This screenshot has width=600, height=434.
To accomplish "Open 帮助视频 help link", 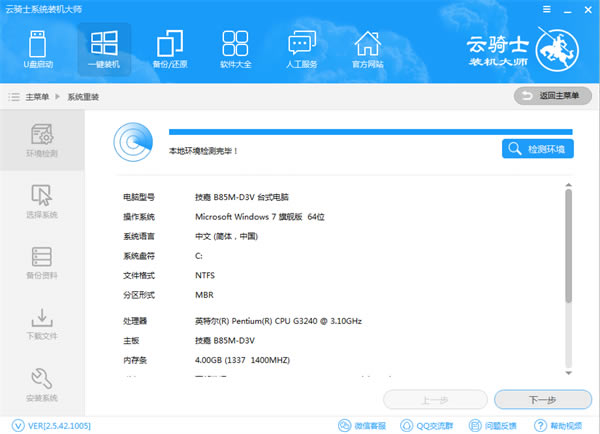I will (561, 425).
